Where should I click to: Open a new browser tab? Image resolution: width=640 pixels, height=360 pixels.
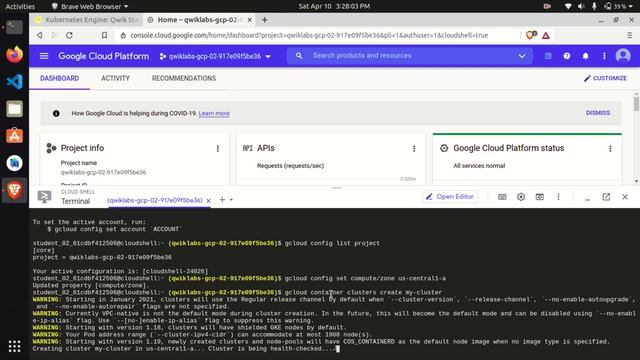(264, 20)
